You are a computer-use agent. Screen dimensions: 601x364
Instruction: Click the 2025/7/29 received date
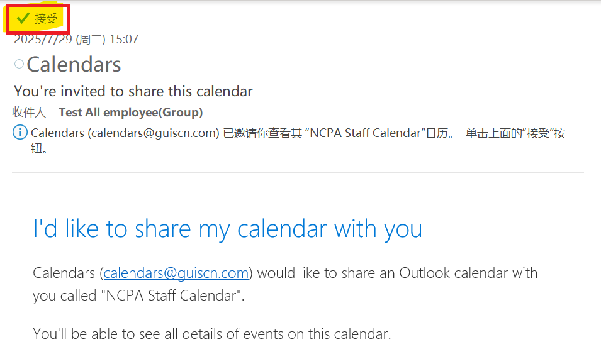tap(43, 40)
